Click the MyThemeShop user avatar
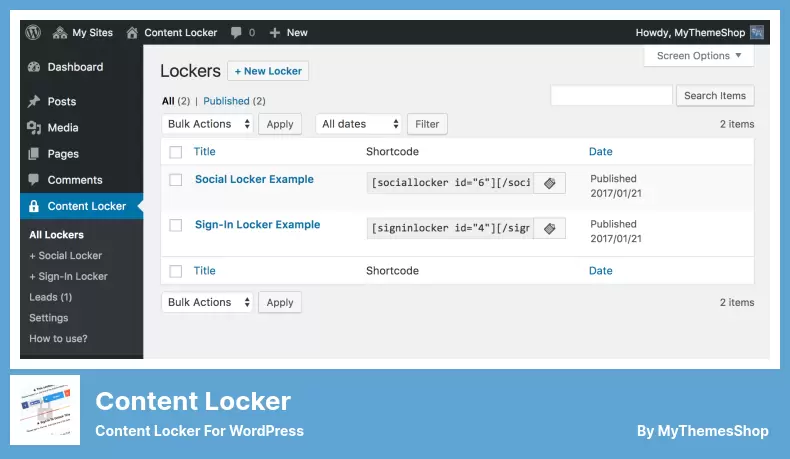Screen dimensions: 790x459 tap(757, 33)
